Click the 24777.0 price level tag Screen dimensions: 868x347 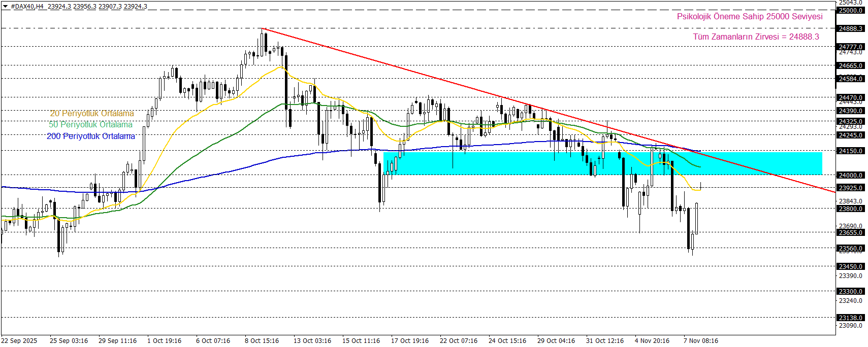point(851,47)
